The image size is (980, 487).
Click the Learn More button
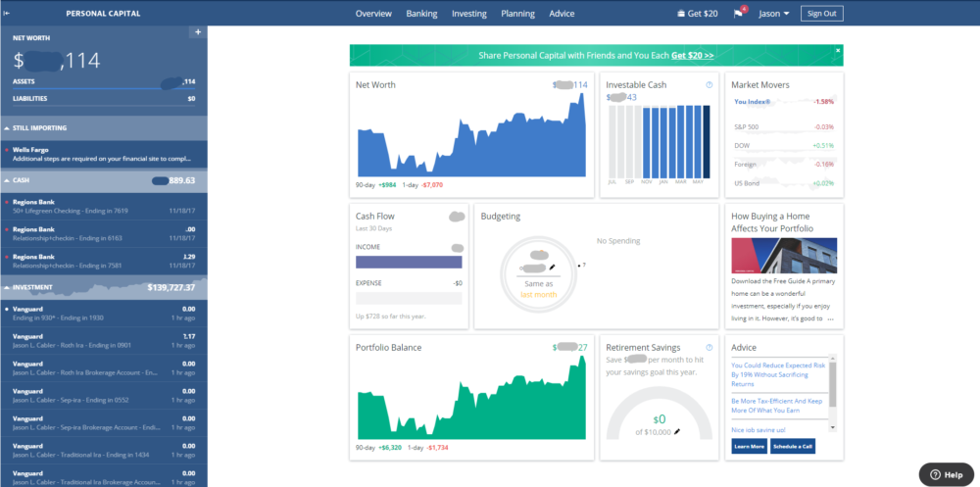click(750, 447)
